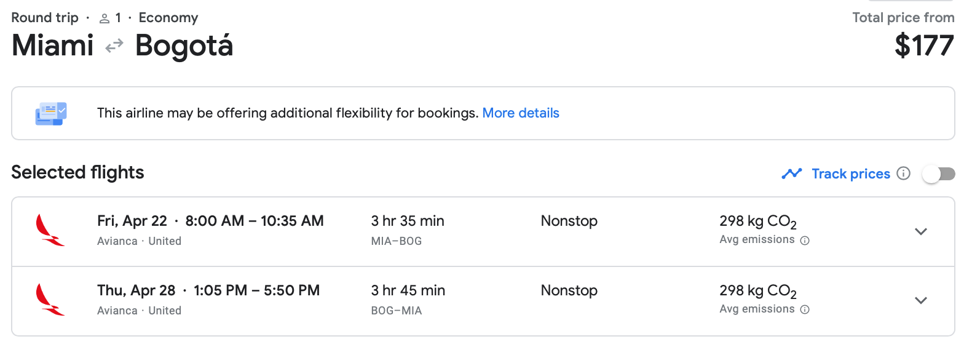Click the 298 kg CO2 outbound emissions value
The width and height of the screenshot is (980, 347).
[x=757, y=221]
